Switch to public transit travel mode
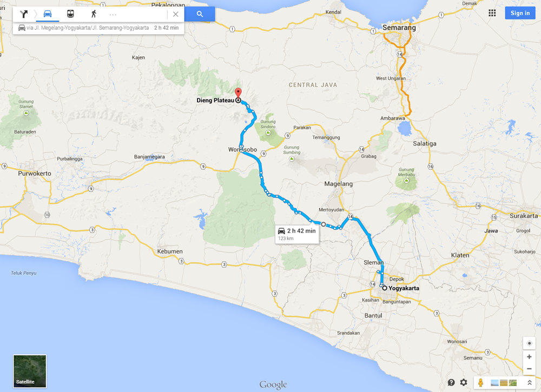Viewport: 541px width, 392px height. pyautogui.click(x=70, y=14)
